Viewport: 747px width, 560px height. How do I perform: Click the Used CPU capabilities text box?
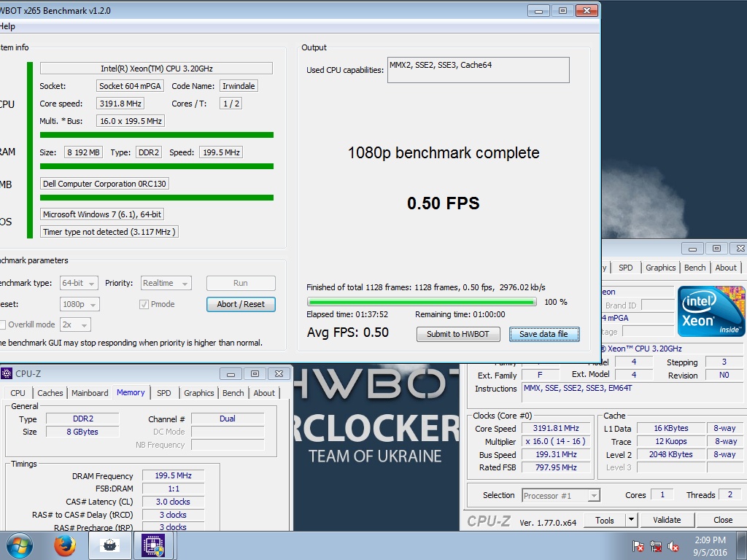[x=479, y=70]
